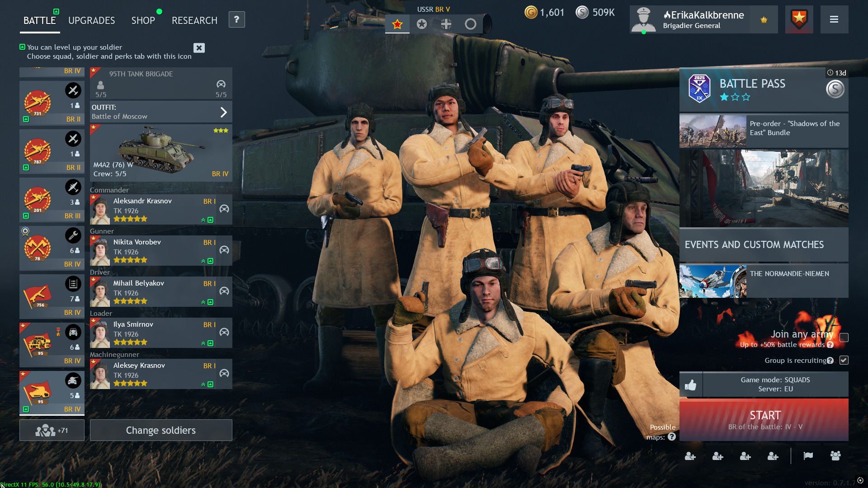Screen dimensions: 868x488
Task: Click the Change soldiers button
Action: [x=161, y=430]
